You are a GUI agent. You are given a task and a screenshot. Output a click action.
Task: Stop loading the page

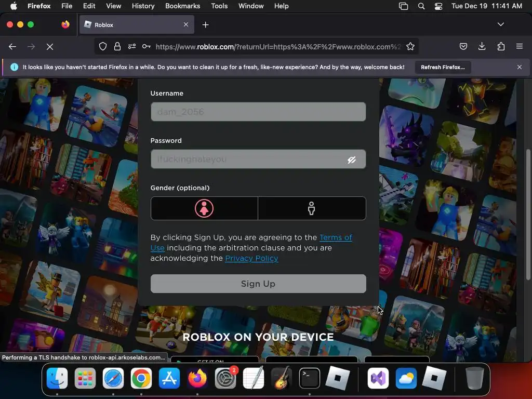[x=49, y=47]
